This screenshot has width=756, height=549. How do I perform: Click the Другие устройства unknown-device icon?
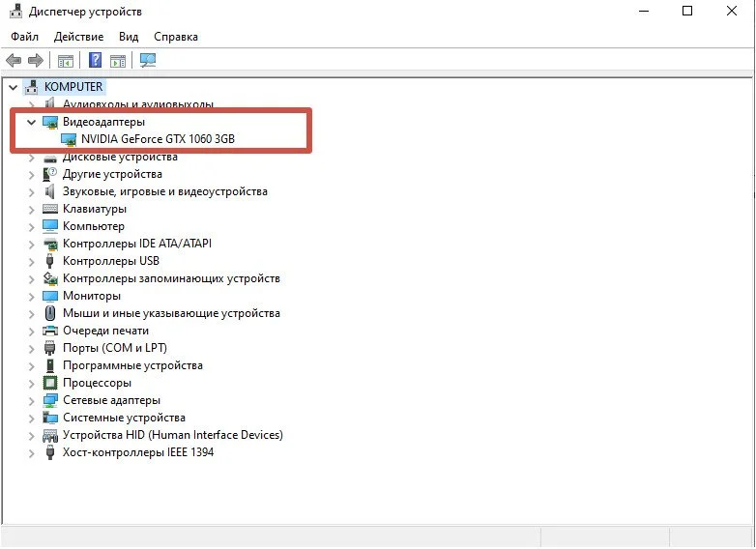point(50,174)
